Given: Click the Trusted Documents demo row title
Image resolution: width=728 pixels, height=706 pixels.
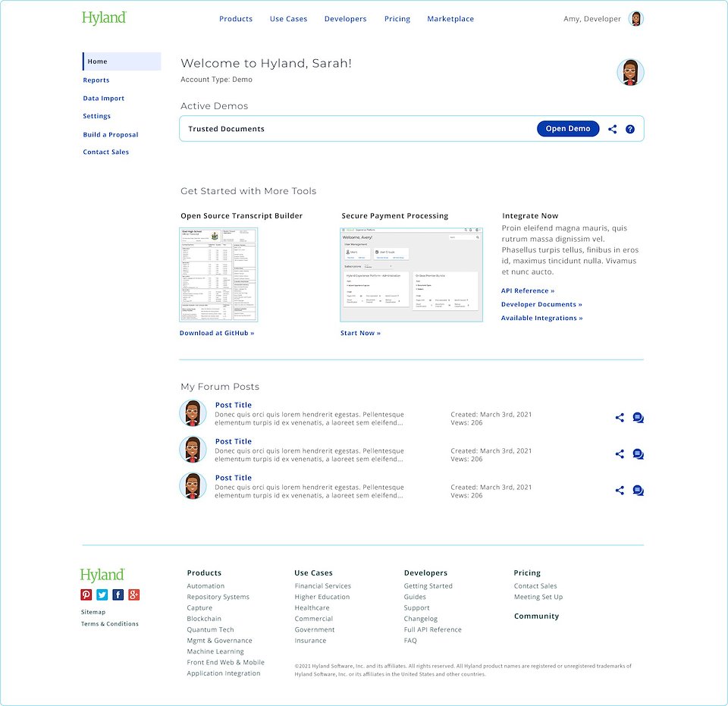Looking at the screenshot, I should [x=226, y=129].
